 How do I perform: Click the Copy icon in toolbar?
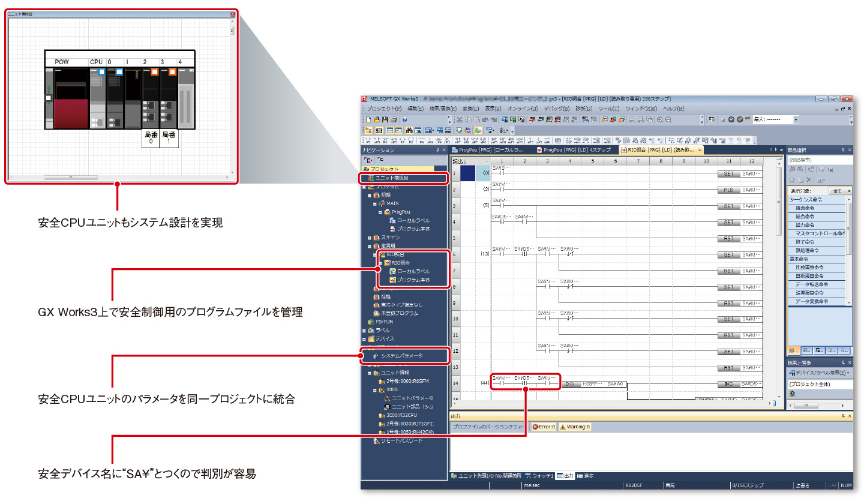pos(468,120)
